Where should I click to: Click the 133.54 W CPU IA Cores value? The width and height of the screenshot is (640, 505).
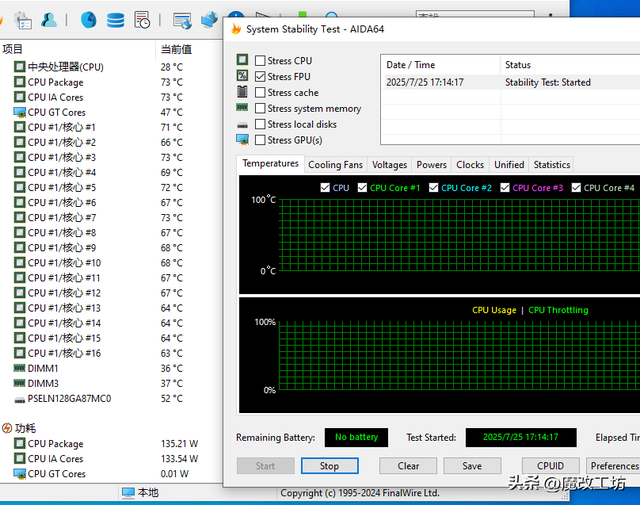[179, 458]
